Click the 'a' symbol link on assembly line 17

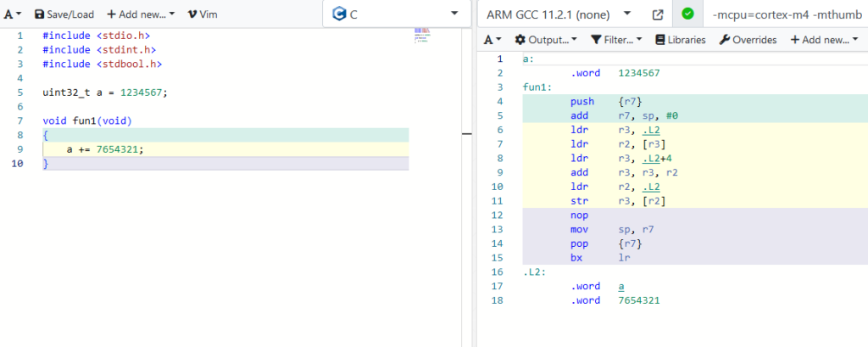621,287
